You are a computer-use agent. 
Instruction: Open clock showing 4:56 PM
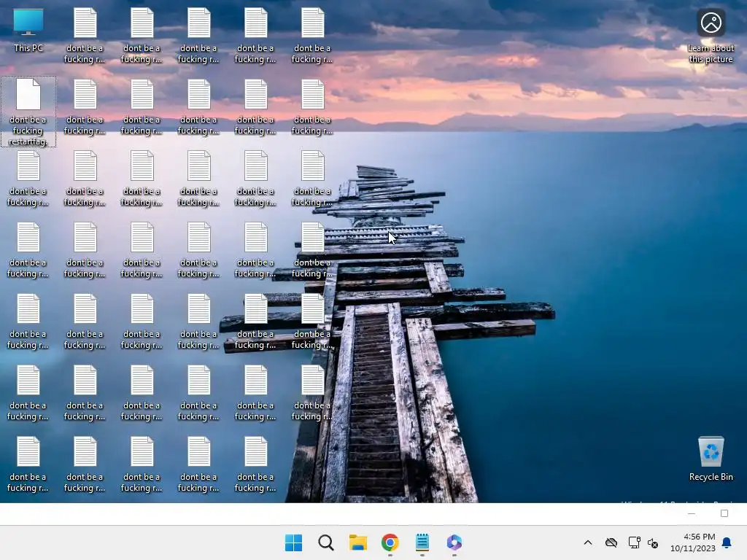click(x=693, y=542)
